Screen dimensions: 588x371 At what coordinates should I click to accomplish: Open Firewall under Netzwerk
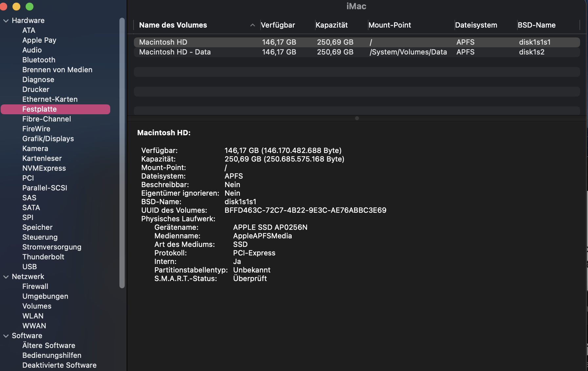pyautogui.click(x=35, y=286)
